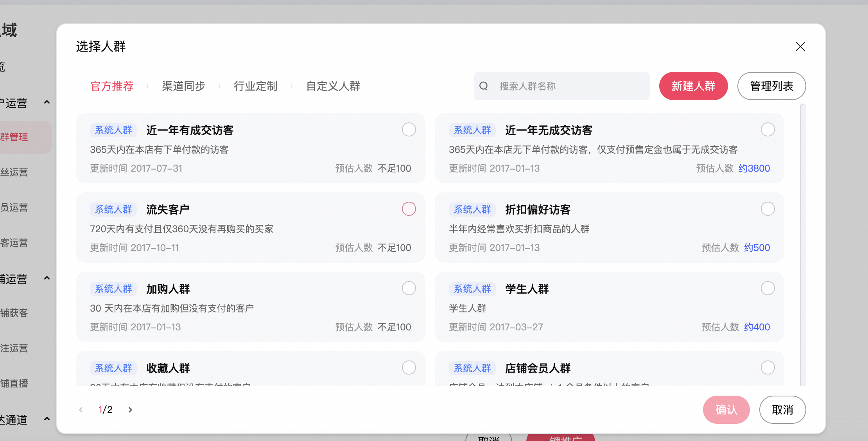Click the 店铺会员人群 card title

tap(538, 368)
